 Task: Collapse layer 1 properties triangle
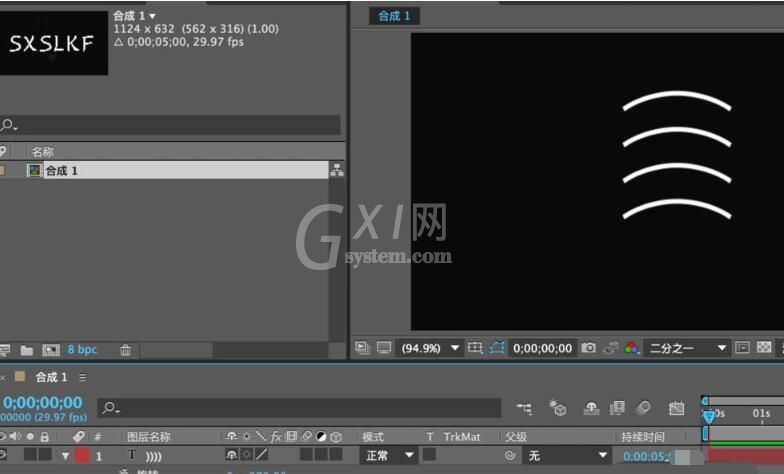65,456
